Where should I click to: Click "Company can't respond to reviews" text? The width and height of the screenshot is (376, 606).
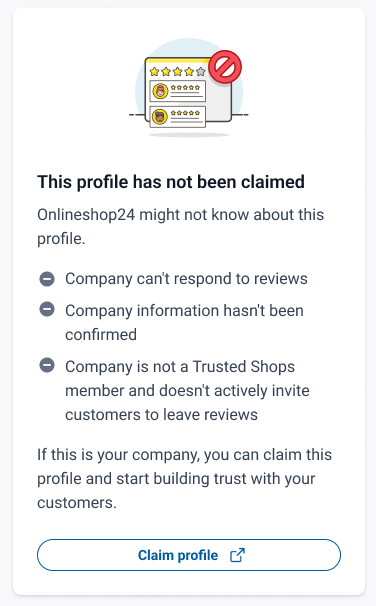click(x=186, y=279)
